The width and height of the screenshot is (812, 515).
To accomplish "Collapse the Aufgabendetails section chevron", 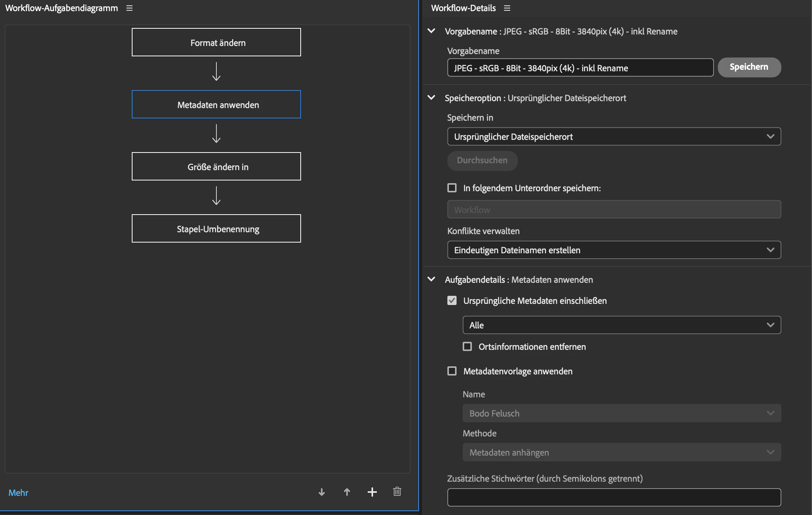I will click(x=431, y=279).
